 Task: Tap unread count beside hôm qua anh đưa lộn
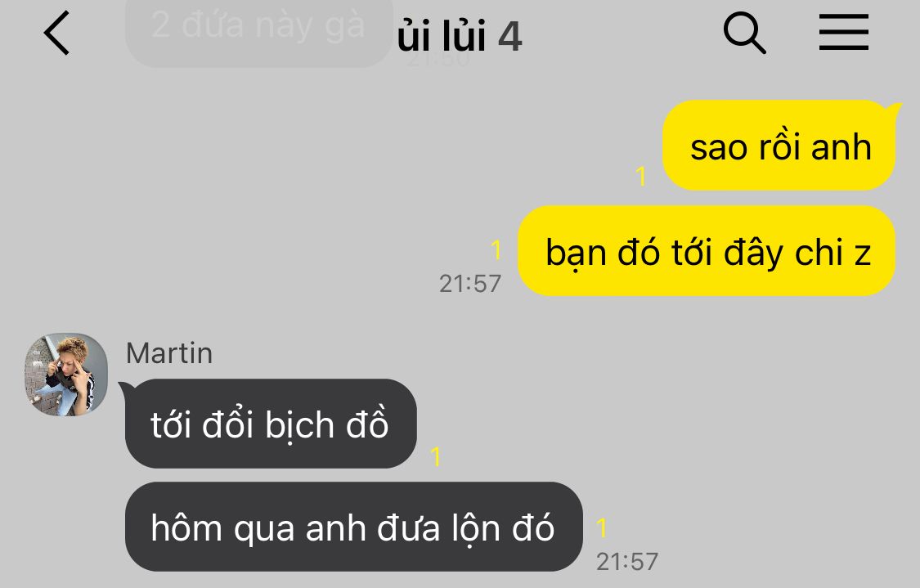pyautogui.click(x=602, y=527)
